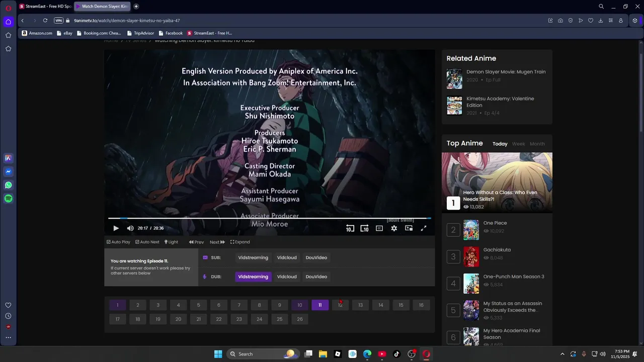Switch to StreamEast browser tab

(45, 7)
